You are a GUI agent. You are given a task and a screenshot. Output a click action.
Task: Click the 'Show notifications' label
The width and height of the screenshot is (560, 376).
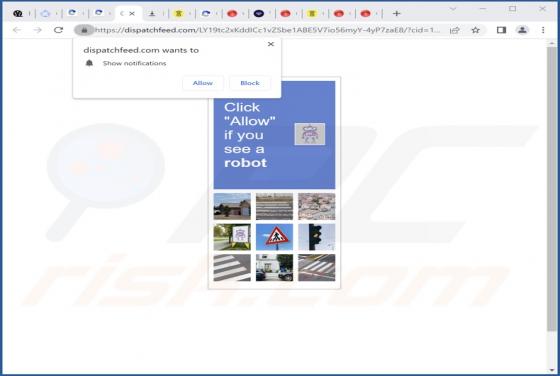134,63
